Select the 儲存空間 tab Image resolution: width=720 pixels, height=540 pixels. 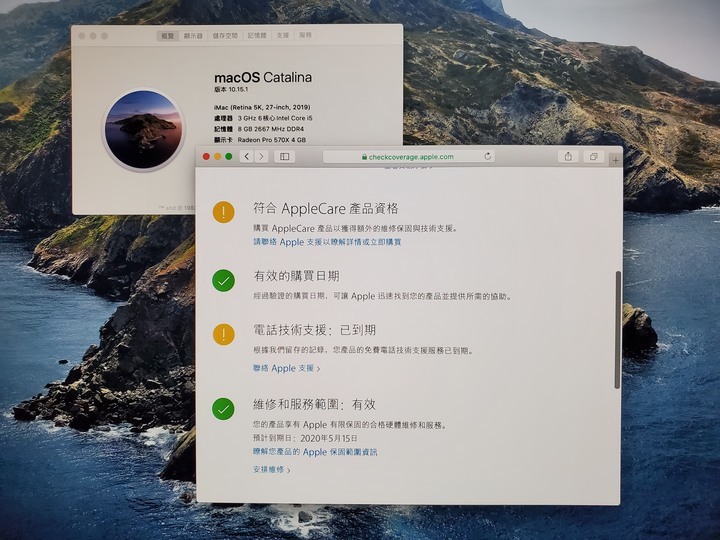[225, 35]
